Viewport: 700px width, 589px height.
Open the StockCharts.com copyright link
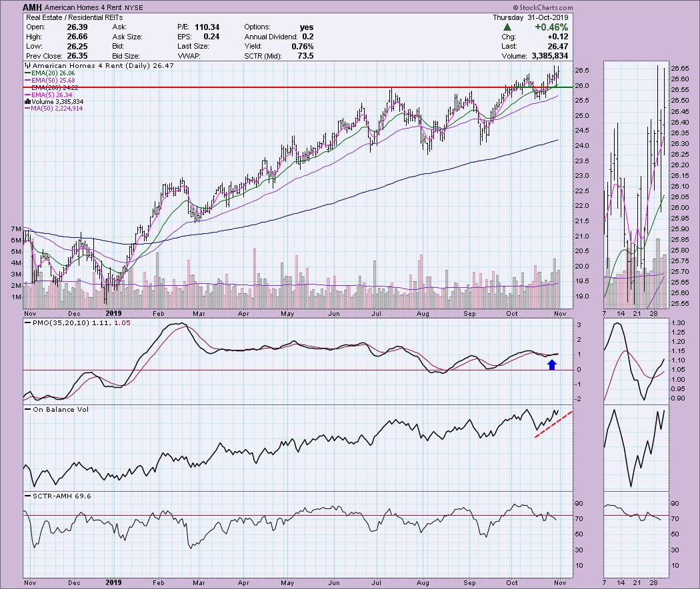[543, 7]
